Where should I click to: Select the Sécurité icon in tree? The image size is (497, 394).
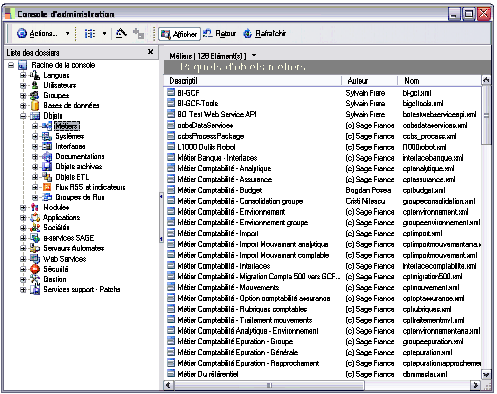[35, 269]
